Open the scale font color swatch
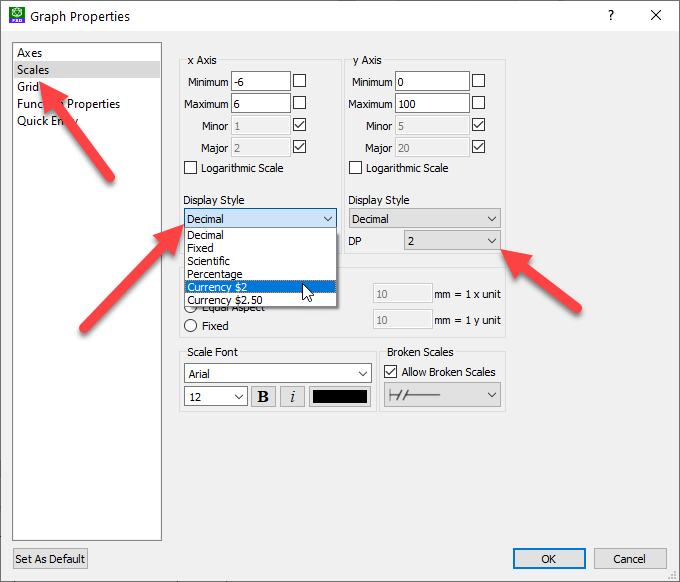This screenshot has width=680, height=582. (340, 397)
